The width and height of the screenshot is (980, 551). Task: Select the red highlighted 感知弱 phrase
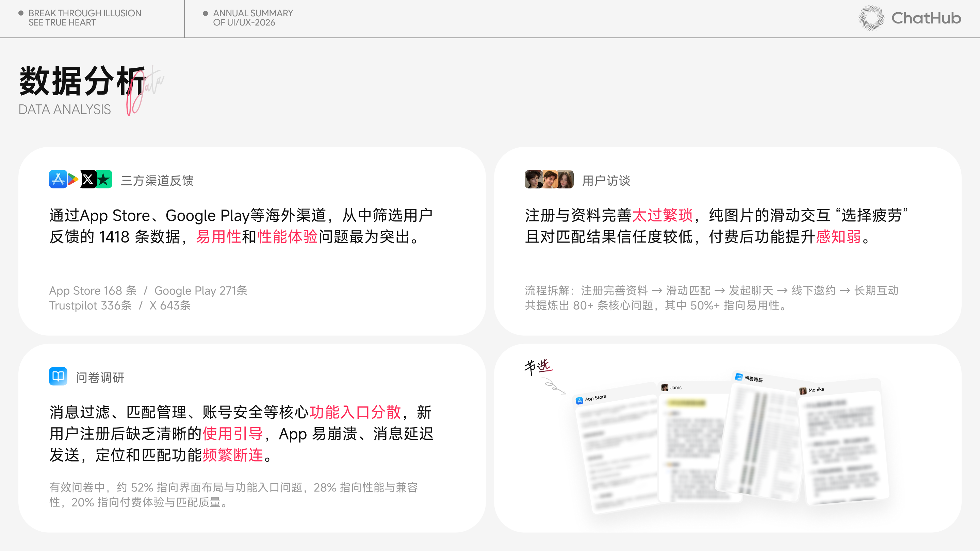(838, 236)
